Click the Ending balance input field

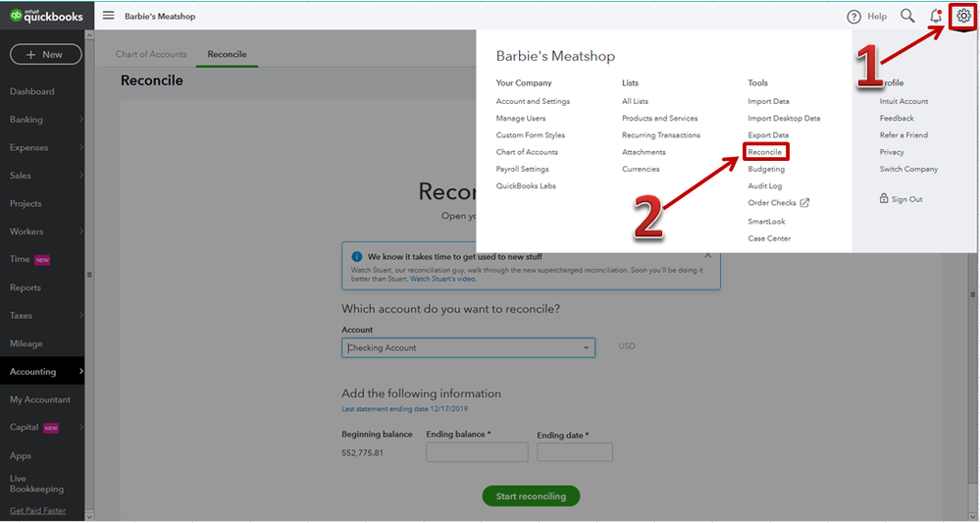coord(477,451)
